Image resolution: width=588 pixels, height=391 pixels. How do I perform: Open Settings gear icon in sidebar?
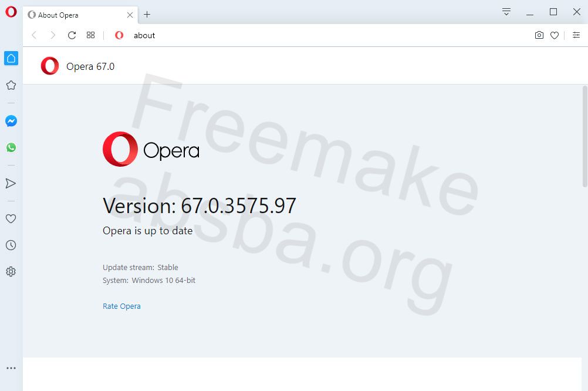11,272
